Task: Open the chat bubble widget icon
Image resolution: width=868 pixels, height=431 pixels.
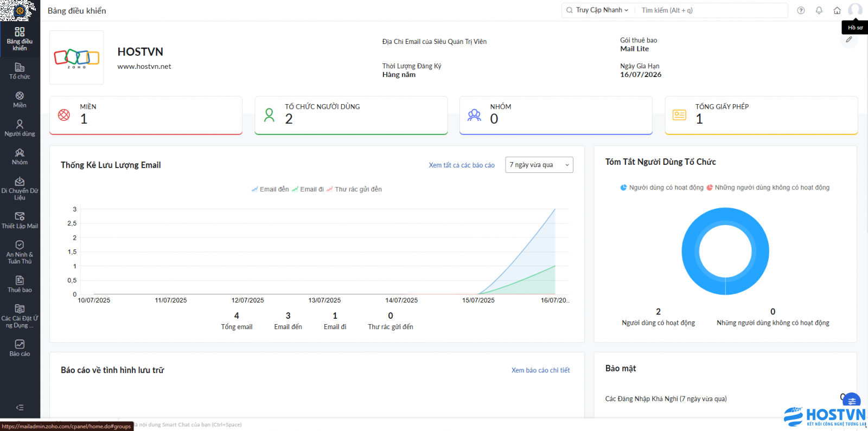Action: click(x=852, y=401)
